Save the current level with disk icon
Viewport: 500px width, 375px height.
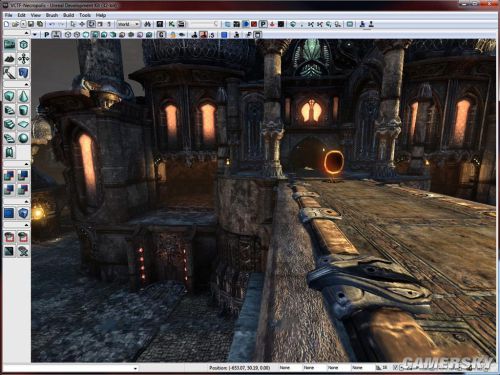[x=31, y=24]
